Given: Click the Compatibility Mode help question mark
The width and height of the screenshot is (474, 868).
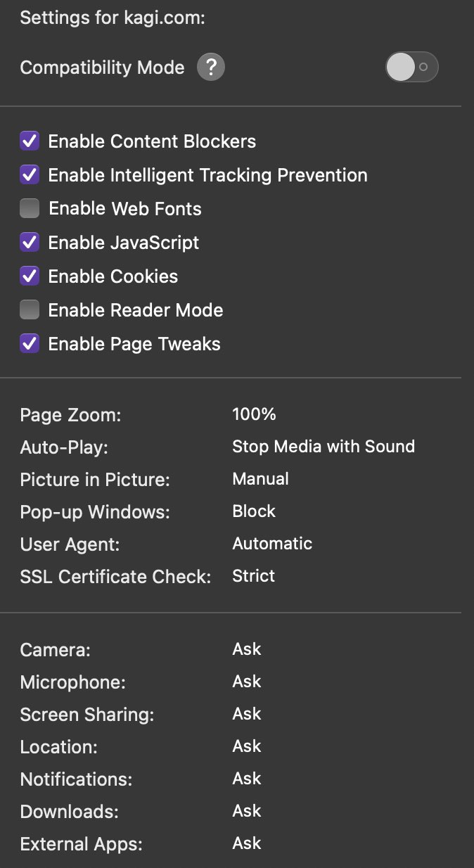Looking at the screenshot, I should coord(211,68).
